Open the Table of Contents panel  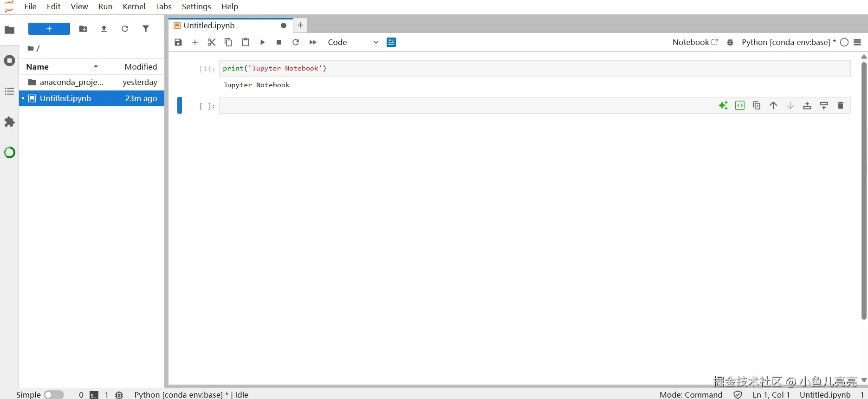(9, 91)
